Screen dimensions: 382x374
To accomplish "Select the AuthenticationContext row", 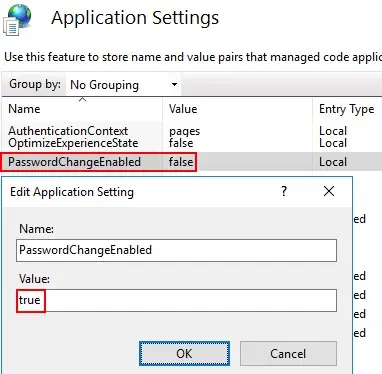I will click(x=192, y=131).
